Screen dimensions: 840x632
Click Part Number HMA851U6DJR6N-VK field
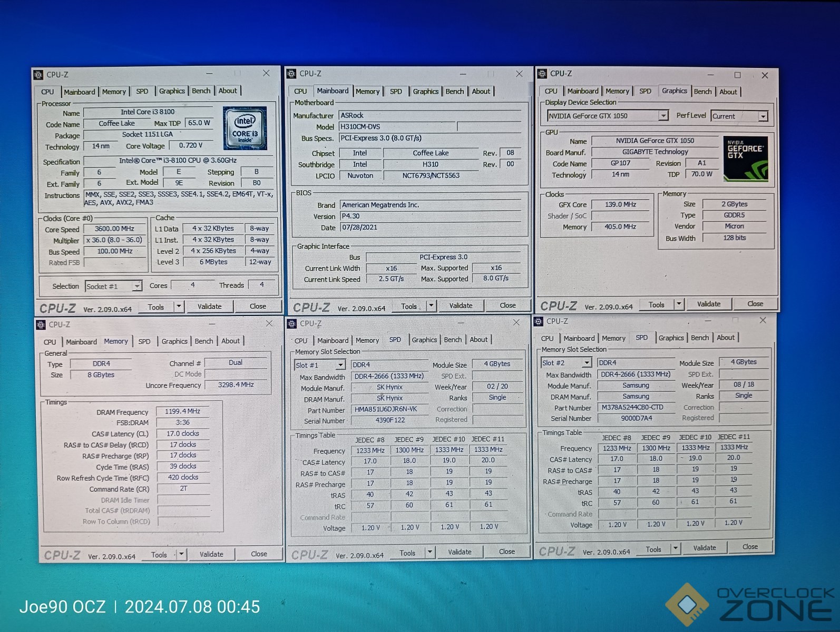click(x=389, y=409)
